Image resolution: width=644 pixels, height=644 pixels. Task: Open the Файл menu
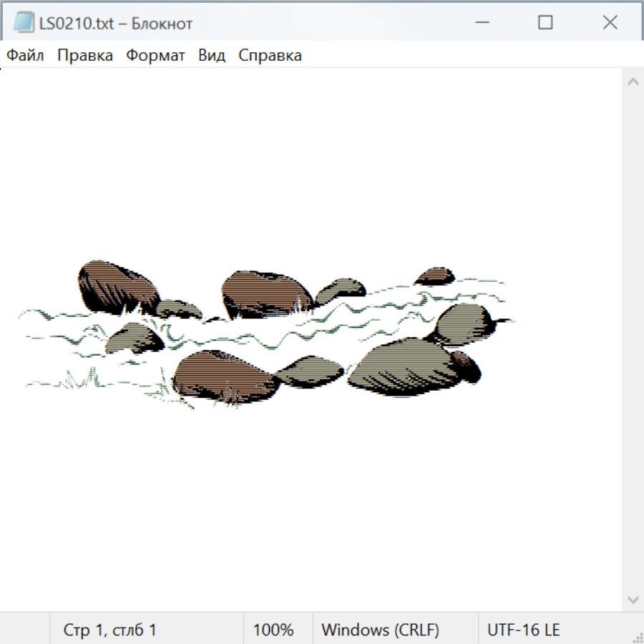25,56
